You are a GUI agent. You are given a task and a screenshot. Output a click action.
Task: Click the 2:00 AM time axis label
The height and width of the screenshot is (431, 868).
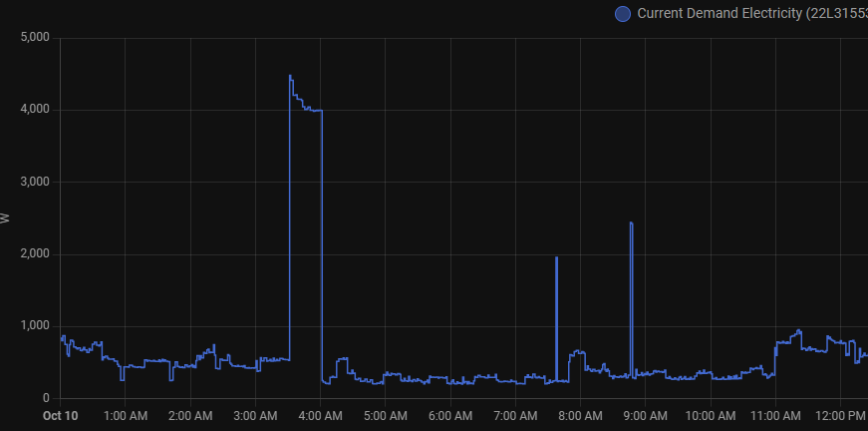point(190,415)
